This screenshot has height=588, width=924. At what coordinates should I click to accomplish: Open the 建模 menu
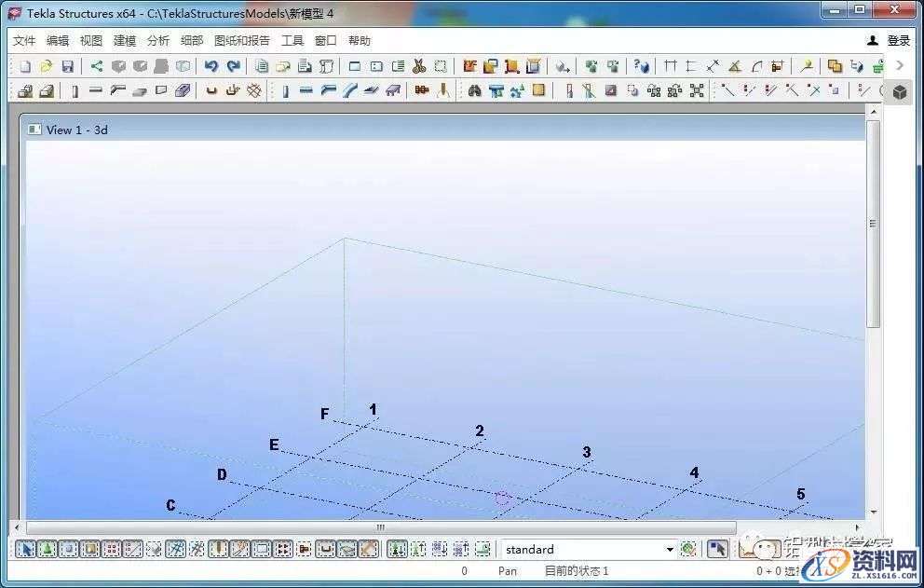point(125,40)
